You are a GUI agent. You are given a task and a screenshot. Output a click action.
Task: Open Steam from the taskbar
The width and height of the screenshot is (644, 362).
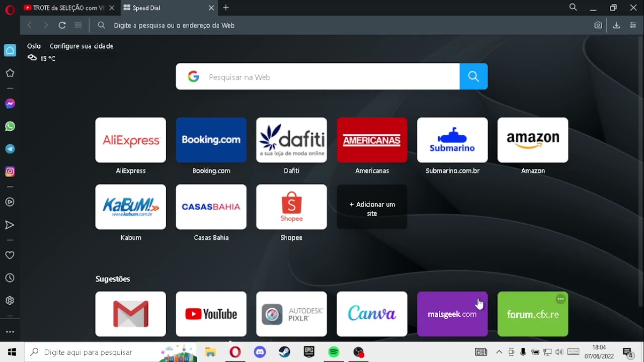(x=284, y=352)
